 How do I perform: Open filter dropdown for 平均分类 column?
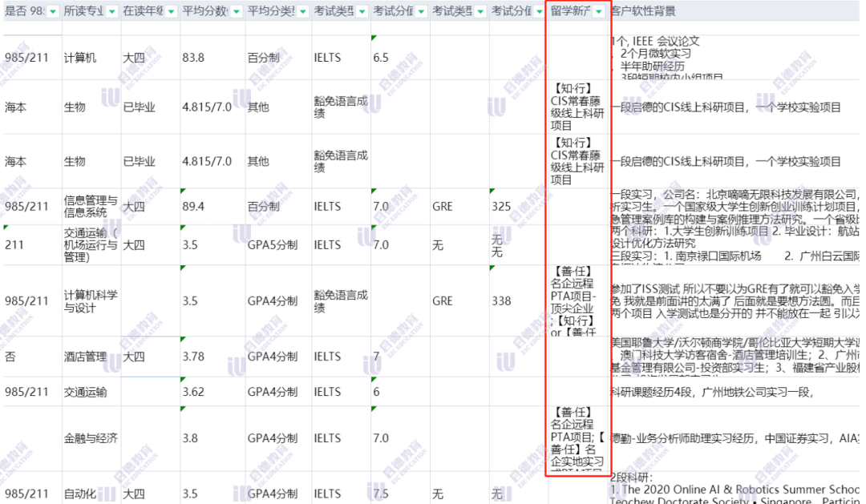[x=302, y=11]
